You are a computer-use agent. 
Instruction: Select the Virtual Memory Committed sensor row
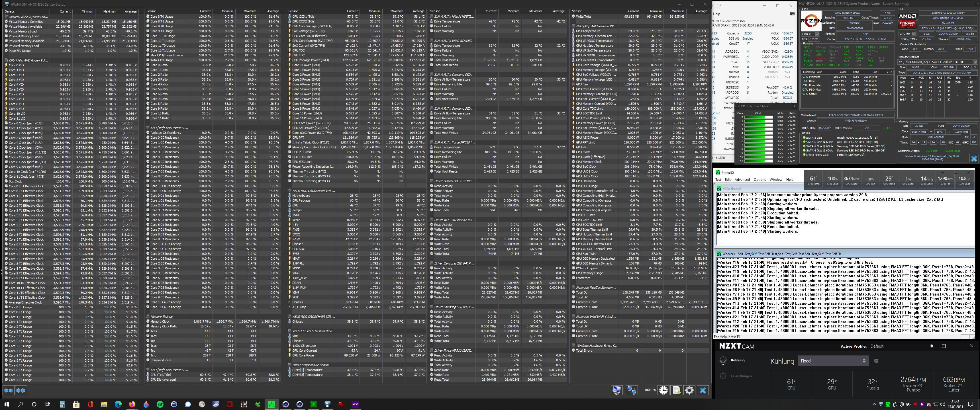pos(71,22)
